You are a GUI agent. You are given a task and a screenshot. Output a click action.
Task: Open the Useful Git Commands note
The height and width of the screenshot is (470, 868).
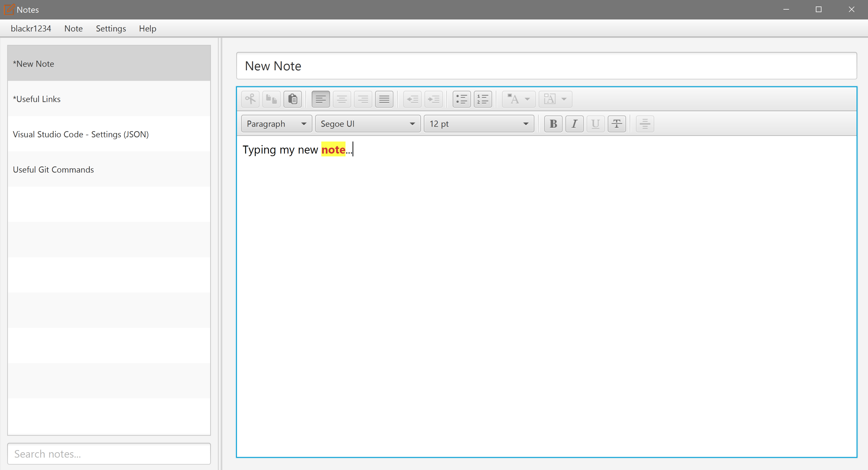[109, 169]
